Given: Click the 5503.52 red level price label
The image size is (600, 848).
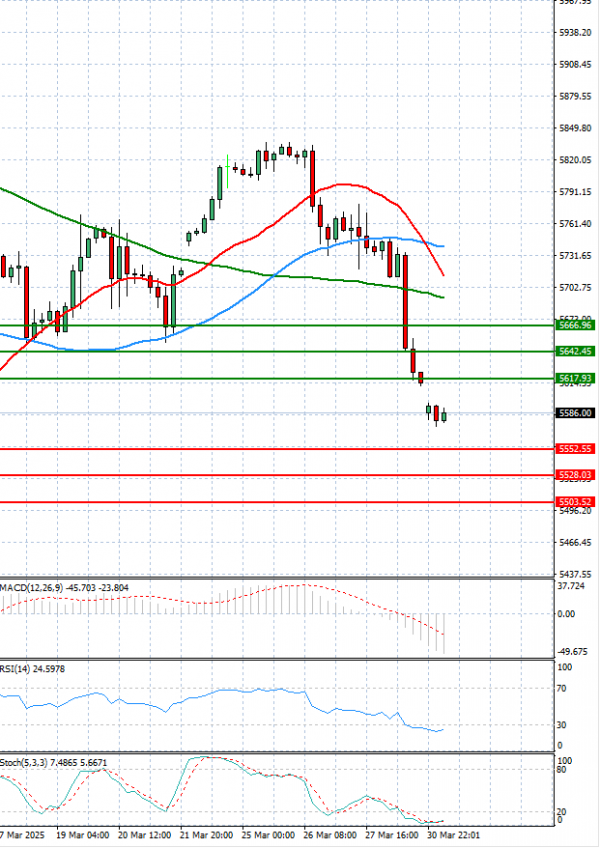Looking at the screenshot, I should pos(575,502).
